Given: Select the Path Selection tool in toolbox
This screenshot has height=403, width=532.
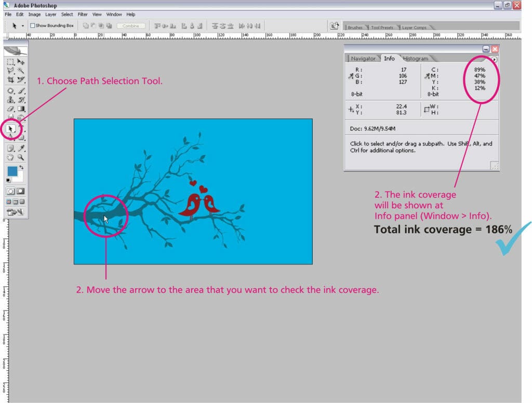Looking at the screenshot, I should [x=11, y=128].
